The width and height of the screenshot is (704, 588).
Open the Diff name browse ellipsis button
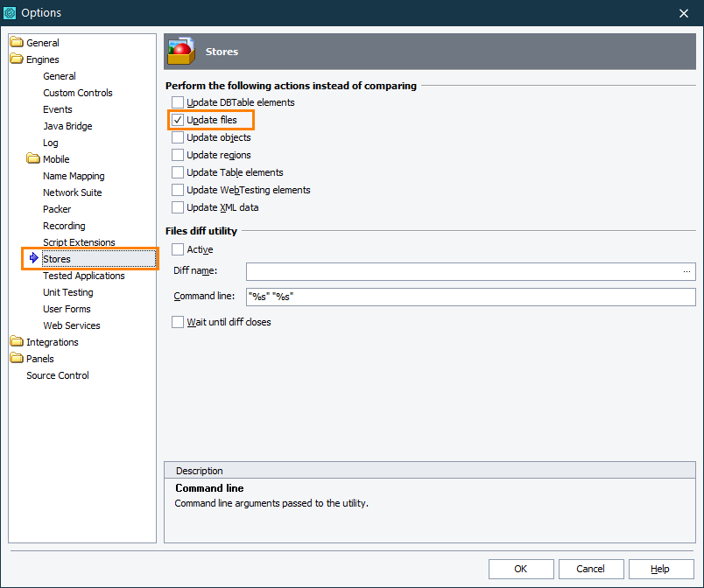click(686, 272)
